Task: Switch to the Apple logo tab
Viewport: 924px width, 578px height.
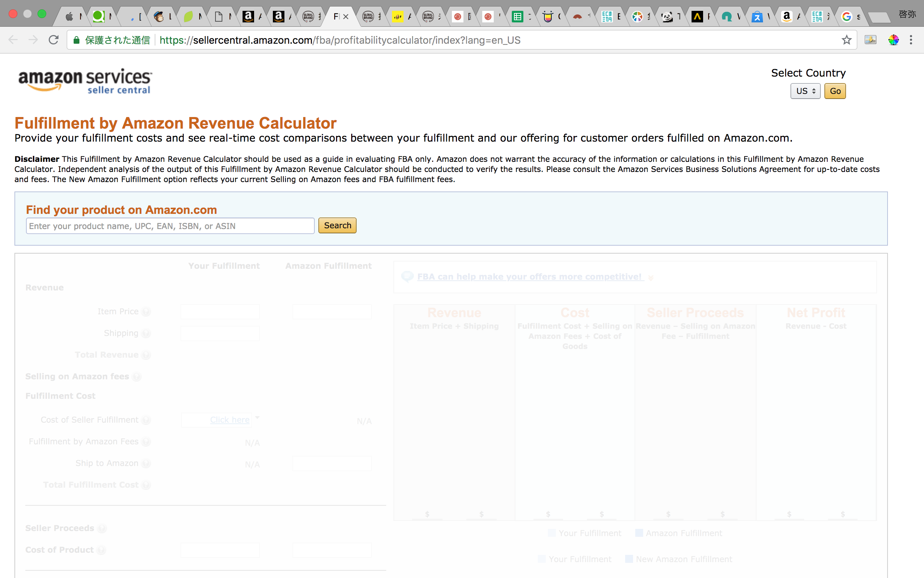Action: [x=69, y=17]
